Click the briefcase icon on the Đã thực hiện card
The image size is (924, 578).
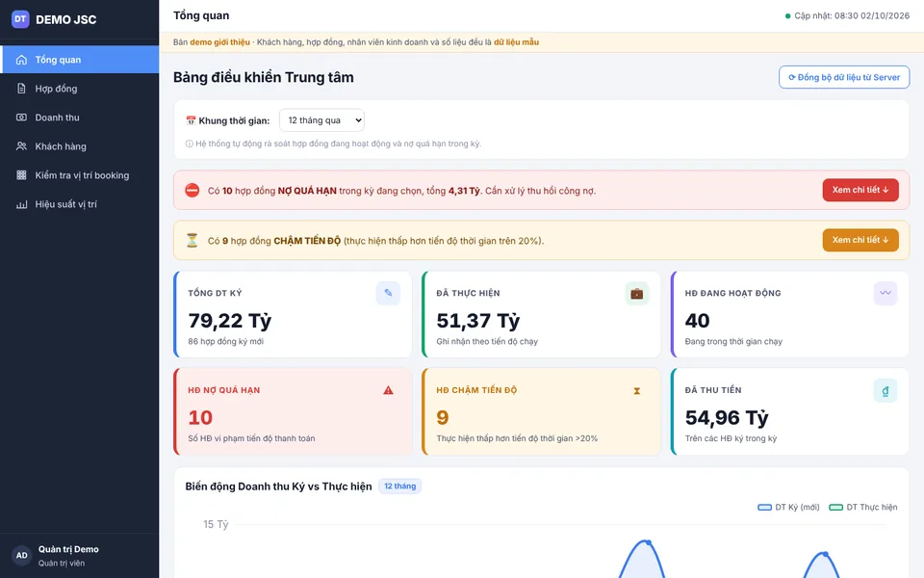[x=637, y=293]
